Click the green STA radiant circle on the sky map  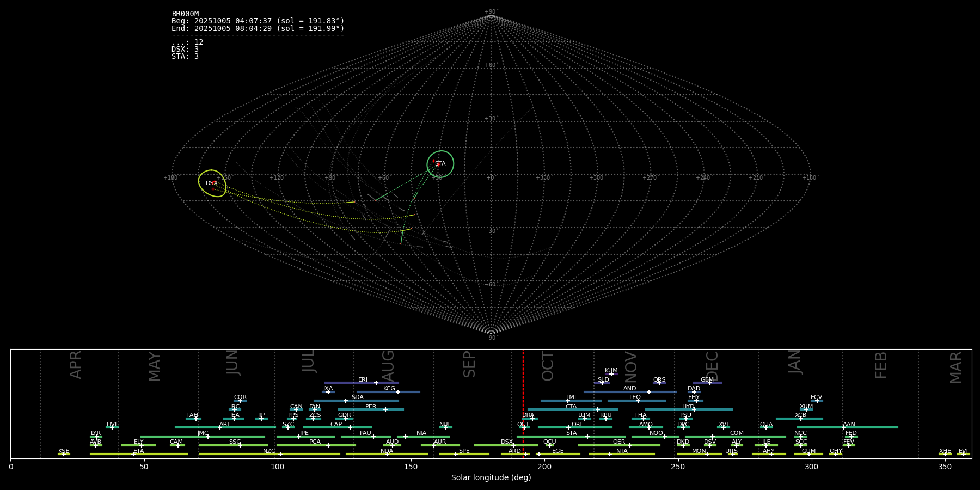pyautogui.click(x=440, y=164)
